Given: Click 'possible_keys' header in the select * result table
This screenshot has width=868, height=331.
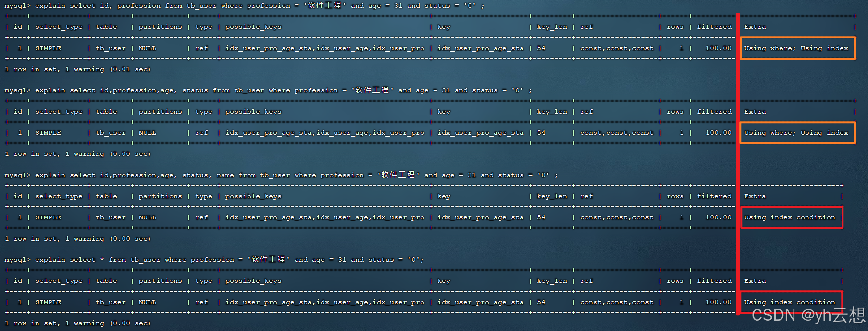Looking at the screenshot, I should [x=253, y=281].
